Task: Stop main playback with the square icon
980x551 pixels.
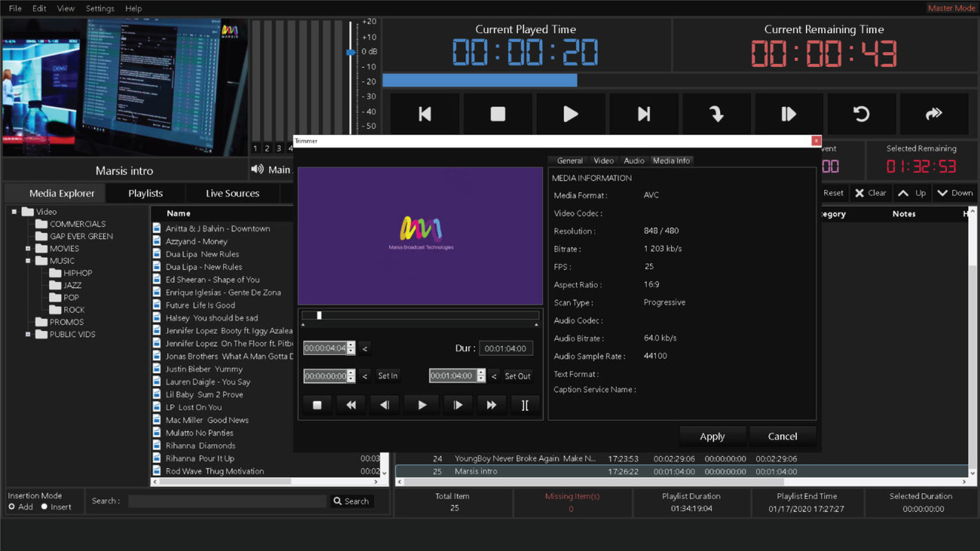Action: pos(498,114)
